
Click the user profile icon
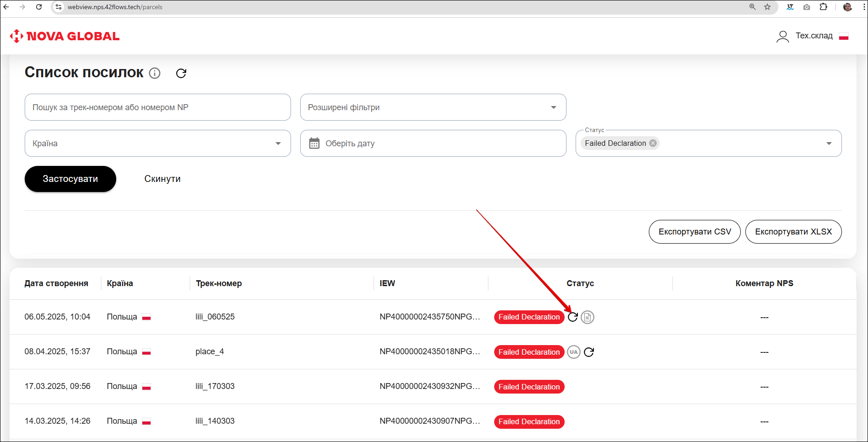point(782,36)
